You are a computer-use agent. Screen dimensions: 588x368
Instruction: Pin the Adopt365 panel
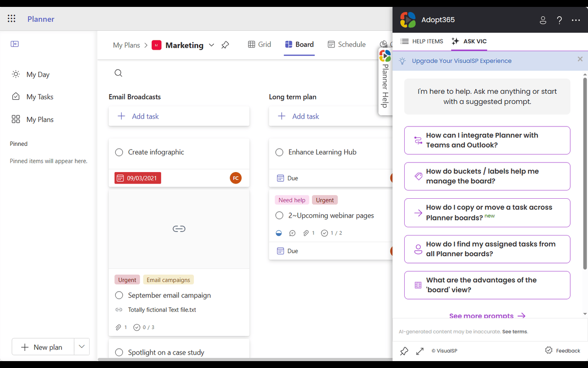(x=404, y=351)
